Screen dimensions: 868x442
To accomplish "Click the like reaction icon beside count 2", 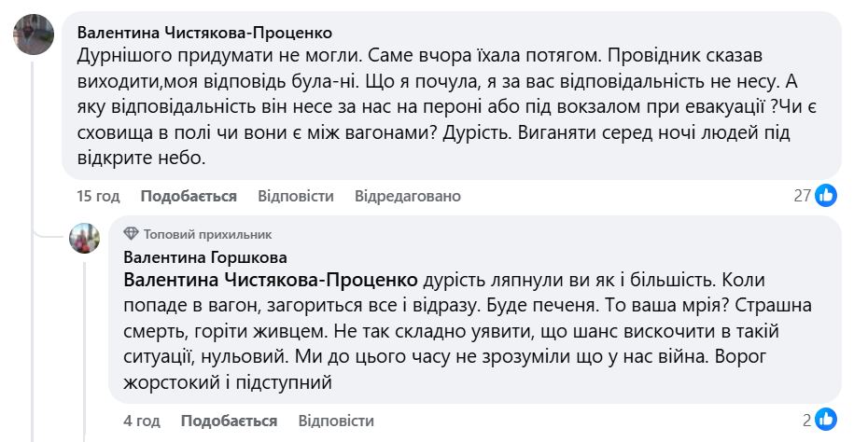I will click(x=826, y=419).
